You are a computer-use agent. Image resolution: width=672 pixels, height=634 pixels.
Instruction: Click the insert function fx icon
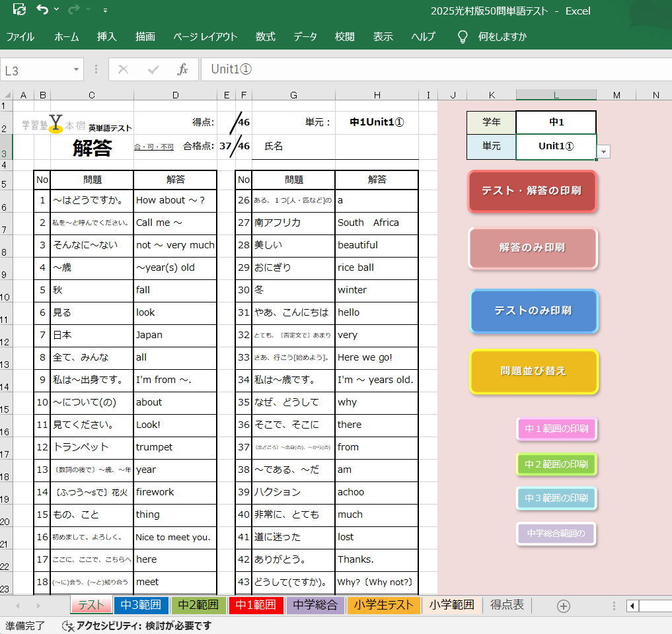pos(183,69)
